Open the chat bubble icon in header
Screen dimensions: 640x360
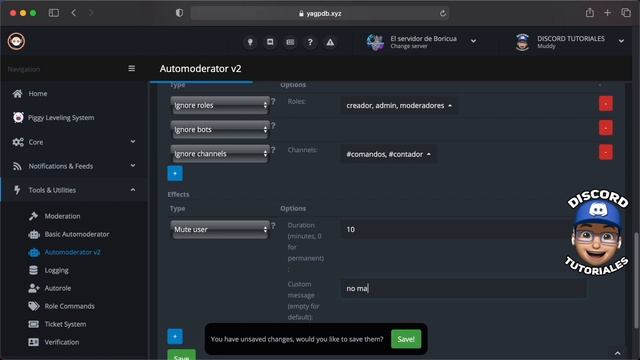[270, 42]
